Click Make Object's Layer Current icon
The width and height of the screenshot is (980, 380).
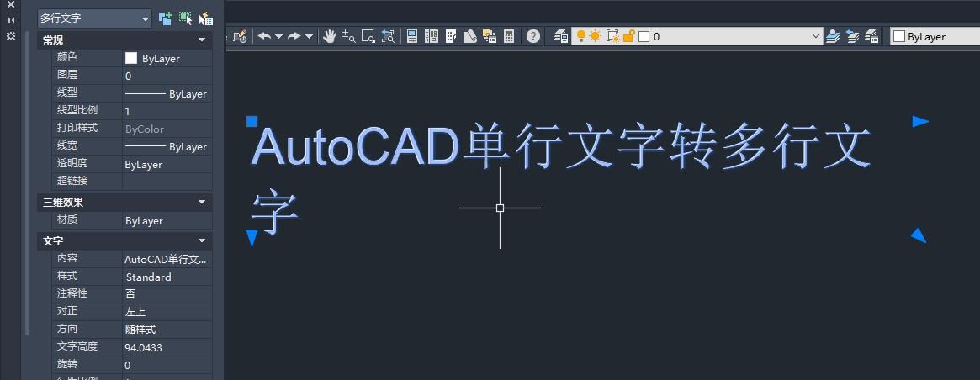coord(832,36)
